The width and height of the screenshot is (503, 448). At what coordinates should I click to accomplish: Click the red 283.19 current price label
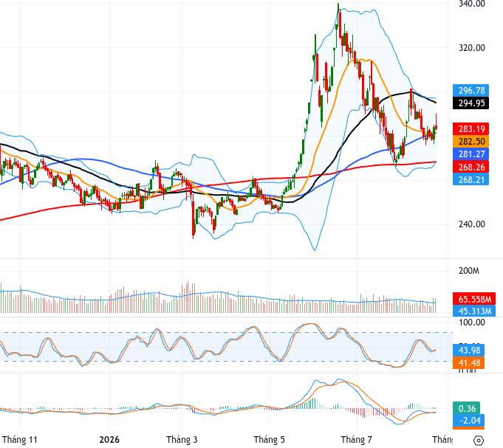point(471,129)
